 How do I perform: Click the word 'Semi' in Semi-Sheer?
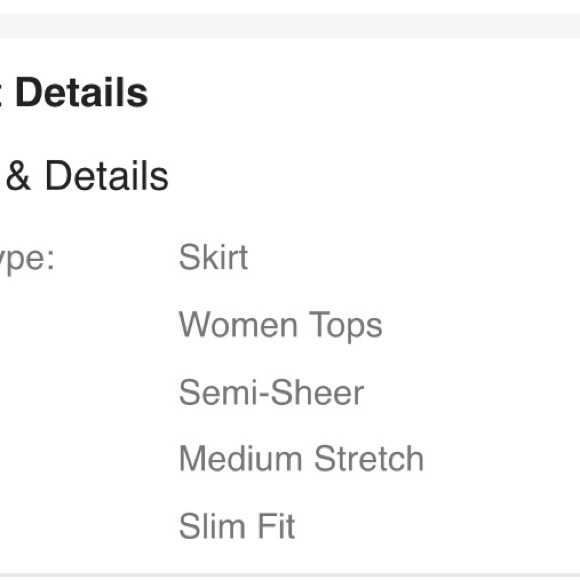pyautogui.click(x=219, y=392)
